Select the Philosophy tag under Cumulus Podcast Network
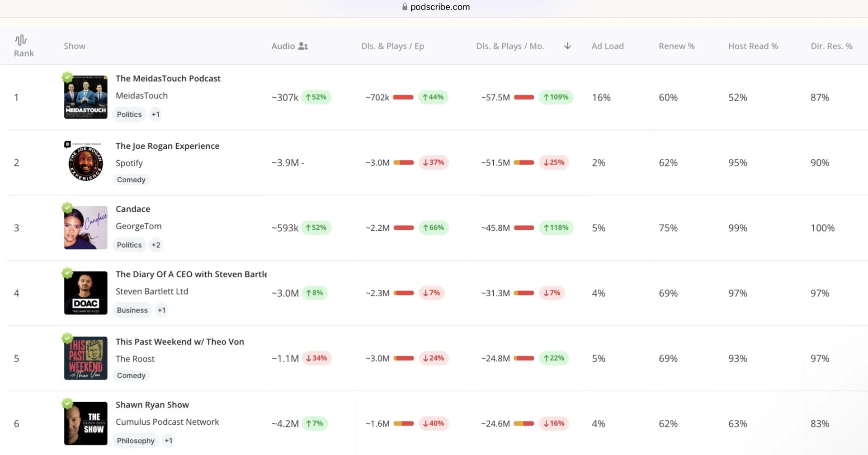This screenshot has width=868, height=455. coord(136,441)
